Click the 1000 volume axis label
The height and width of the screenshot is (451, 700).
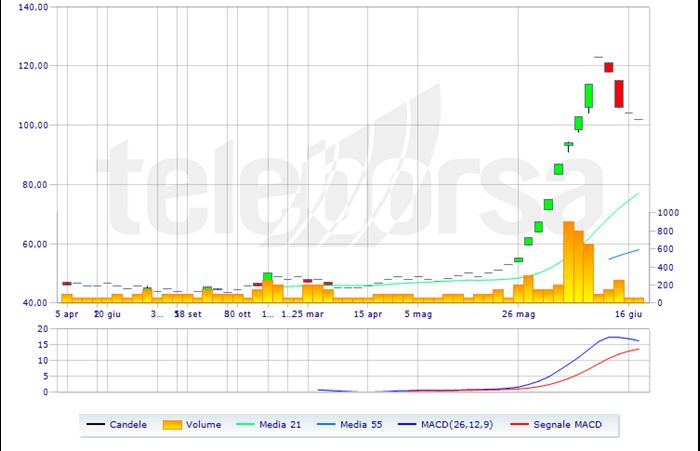point(668,213)
